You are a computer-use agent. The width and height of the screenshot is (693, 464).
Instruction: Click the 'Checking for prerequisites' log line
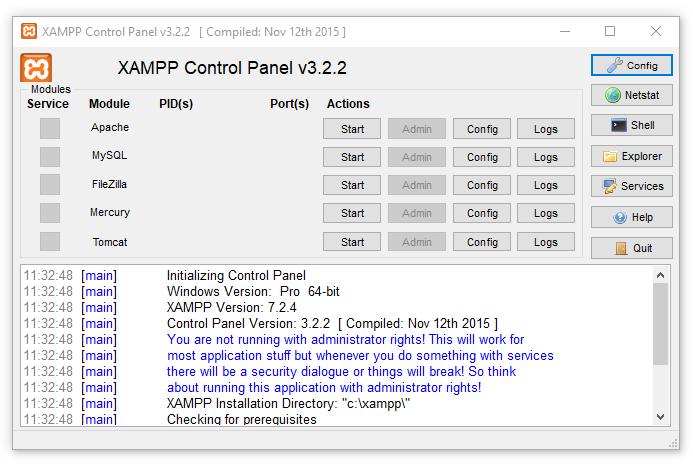click(241, 419)
